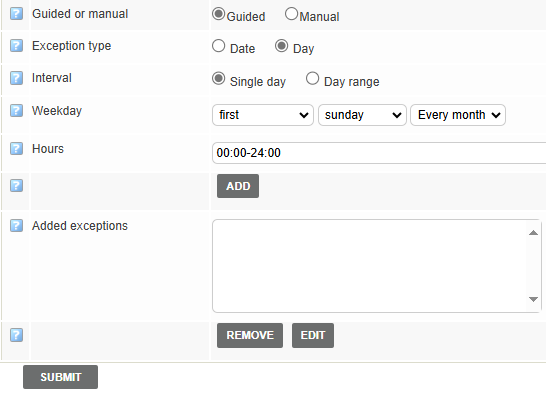Open help icon beside Interval

16,78
